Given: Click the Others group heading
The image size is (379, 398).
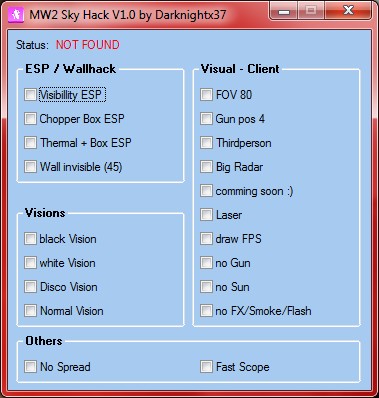Looking at the screenshot, I should tap(44, 341).
